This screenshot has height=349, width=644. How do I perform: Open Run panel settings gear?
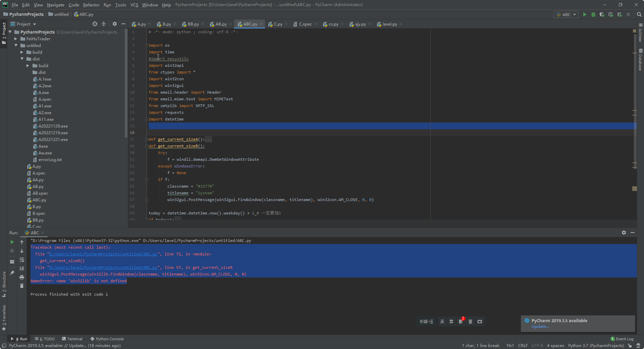[624, 233]
